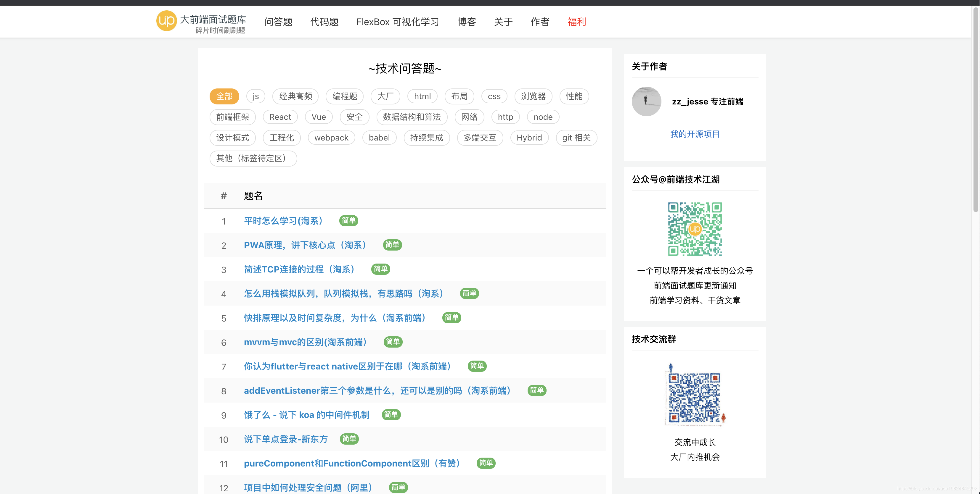This screenshot has width=980, height=494.
Task: Open 饿了么 koa 中间件机制 question
Action: coord(307,415)
